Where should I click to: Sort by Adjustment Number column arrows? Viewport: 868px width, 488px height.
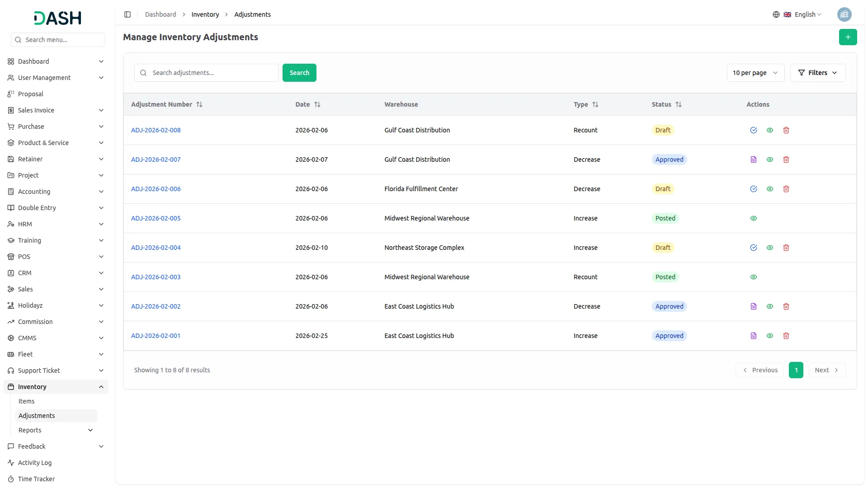coord(199,104)
